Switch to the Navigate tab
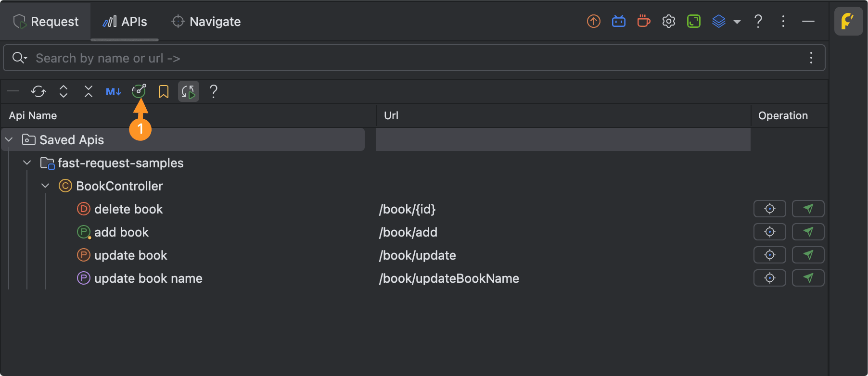Screen dimensions: 868x376 206,22
